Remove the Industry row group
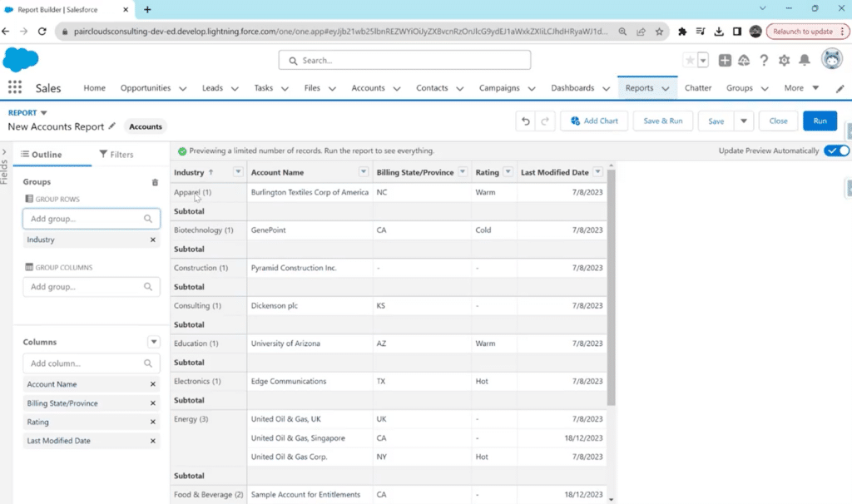This screenshot has height=504, width=852. (x=153, y=240)
